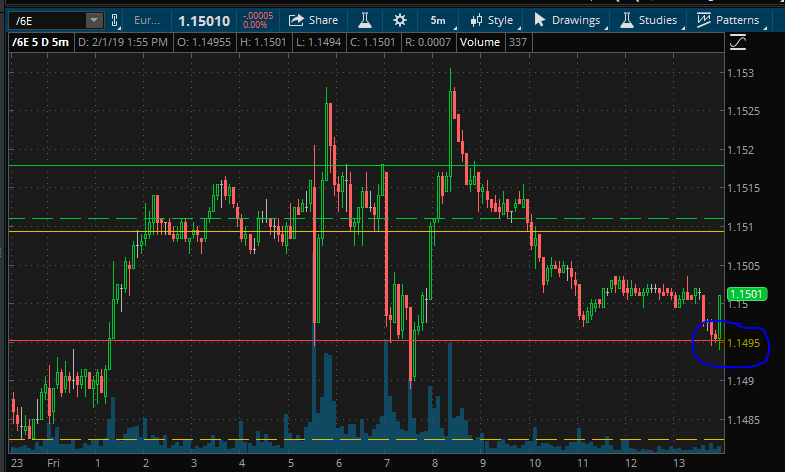Click the link icon beside the symbol box

[x=115, y=21]
